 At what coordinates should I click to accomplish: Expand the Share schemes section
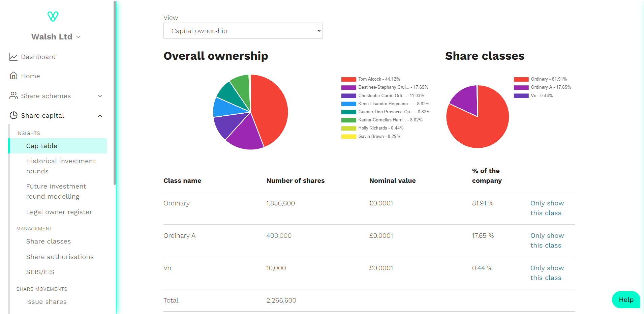coord(100,96)
